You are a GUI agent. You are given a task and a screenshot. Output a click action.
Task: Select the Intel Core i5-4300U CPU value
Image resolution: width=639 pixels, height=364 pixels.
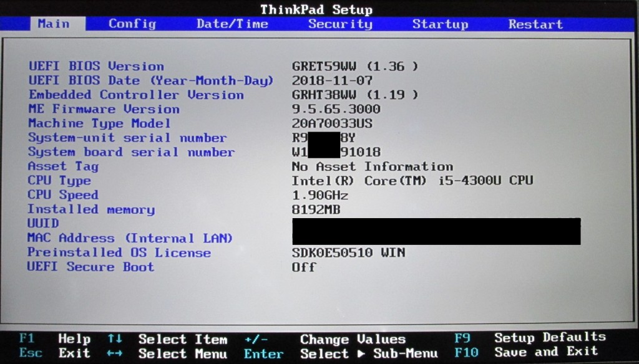(412, 180)
